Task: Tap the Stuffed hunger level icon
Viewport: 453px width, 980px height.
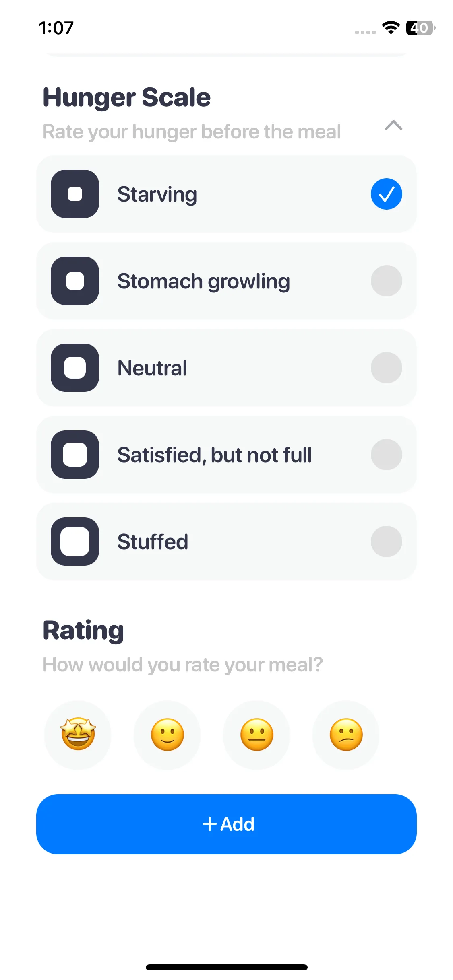Action: tap(75, 541)
